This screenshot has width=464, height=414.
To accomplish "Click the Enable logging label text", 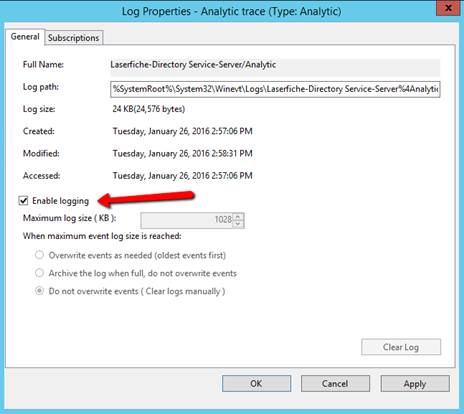I will pos(61,201).
